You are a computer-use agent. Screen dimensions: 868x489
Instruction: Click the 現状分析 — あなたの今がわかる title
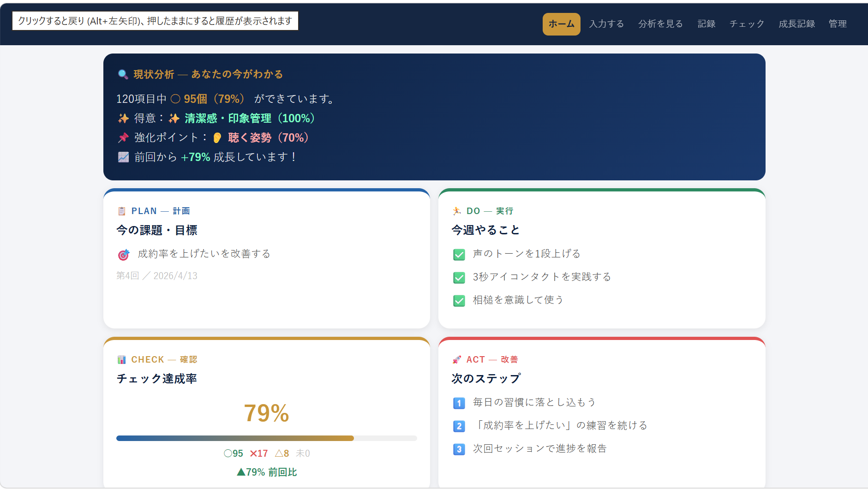pyautogui.click(x=208, y=74)
